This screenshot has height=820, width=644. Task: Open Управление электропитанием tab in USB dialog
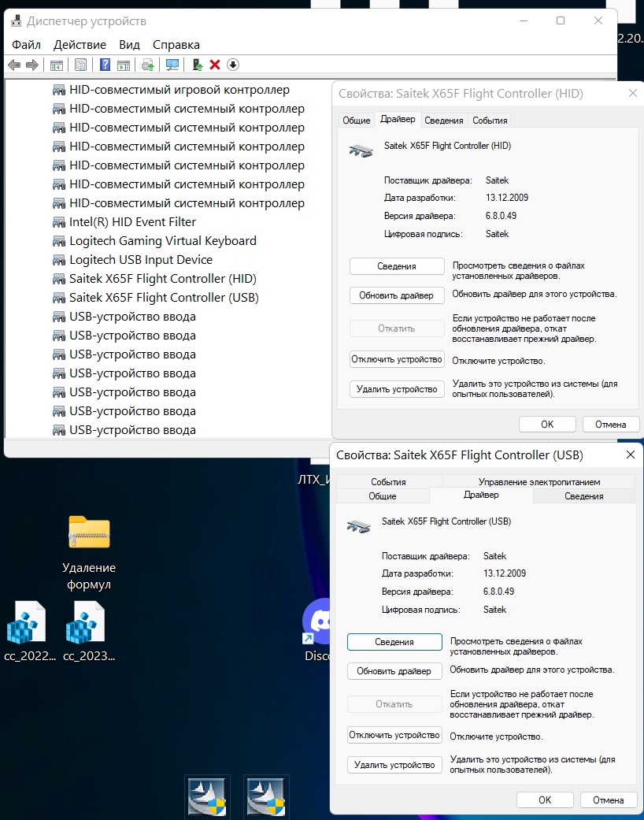pos(539,481)
